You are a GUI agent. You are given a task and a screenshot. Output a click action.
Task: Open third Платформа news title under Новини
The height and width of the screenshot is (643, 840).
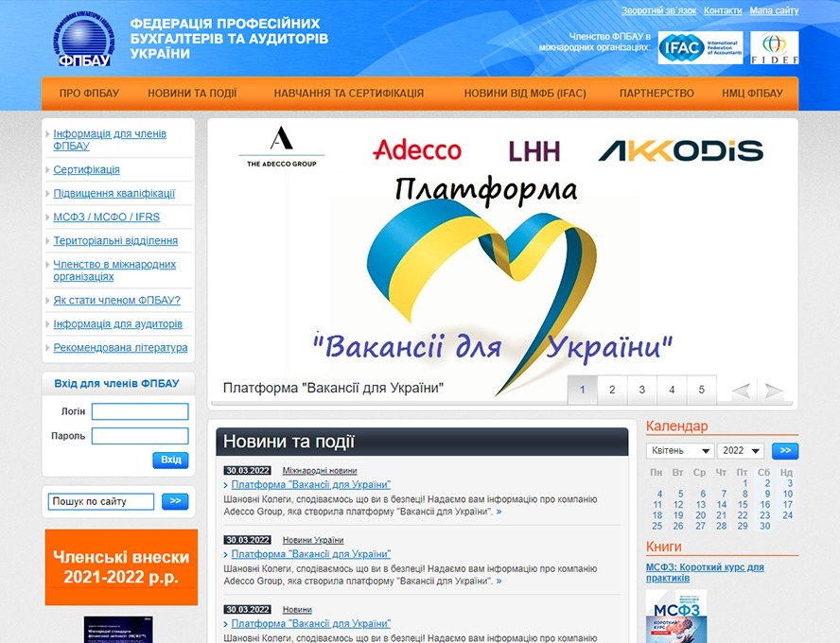(310, 624)
